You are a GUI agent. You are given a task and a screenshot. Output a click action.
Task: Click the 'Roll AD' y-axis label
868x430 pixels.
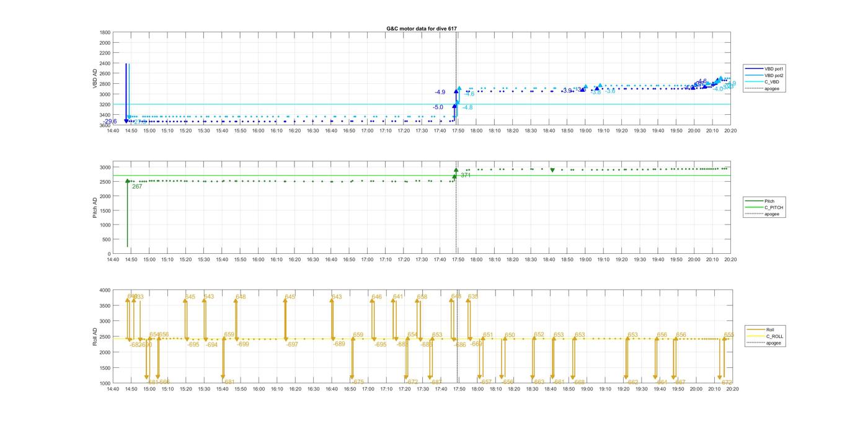(x=95, y=337)
